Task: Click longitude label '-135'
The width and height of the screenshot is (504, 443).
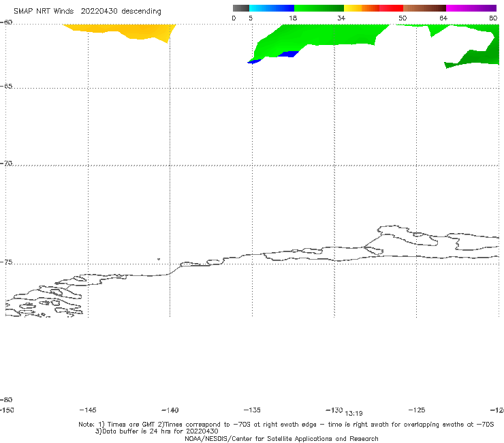Action: point(252,410)
